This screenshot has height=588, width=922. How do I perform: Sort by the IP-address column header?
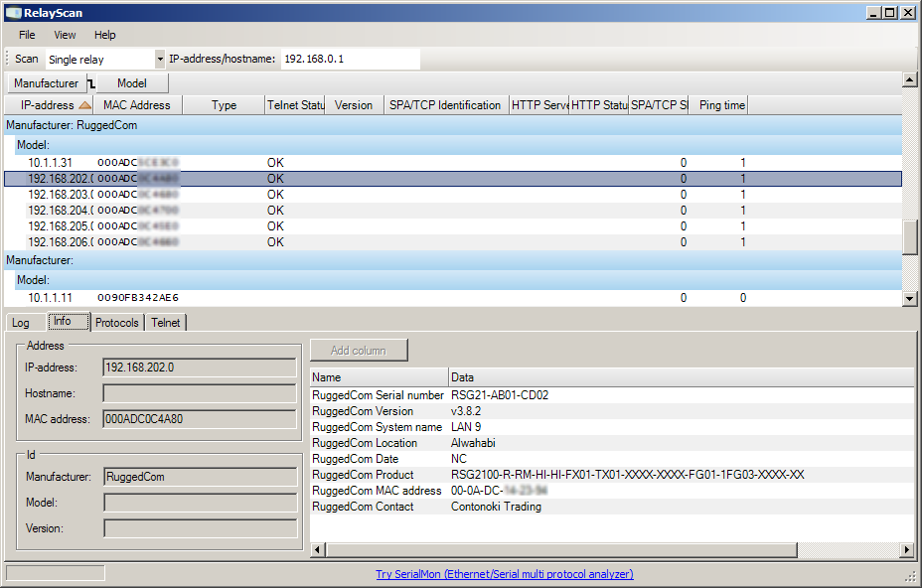[49, 105]
